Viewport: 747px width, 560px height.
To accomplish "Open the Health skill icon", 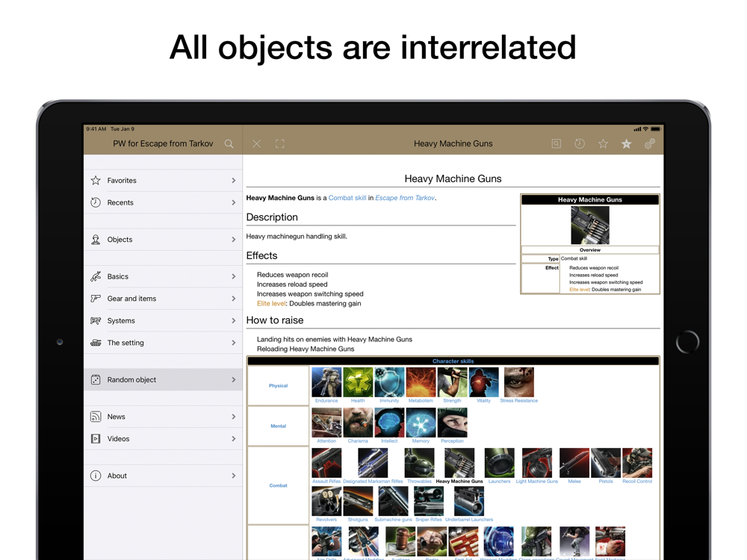I will [x=358, y=382].
